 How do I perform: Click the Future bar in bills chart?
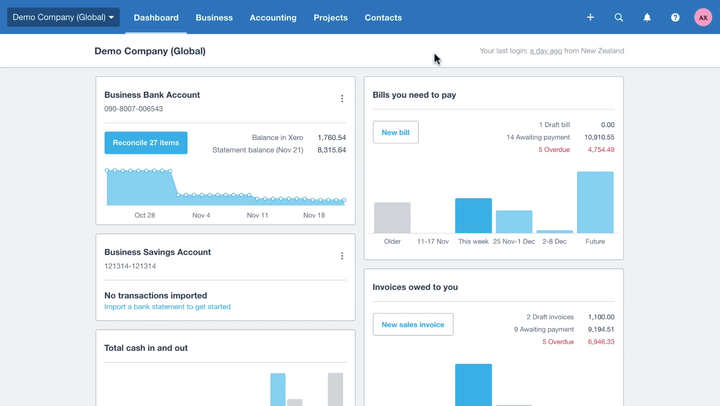(595, 202)
